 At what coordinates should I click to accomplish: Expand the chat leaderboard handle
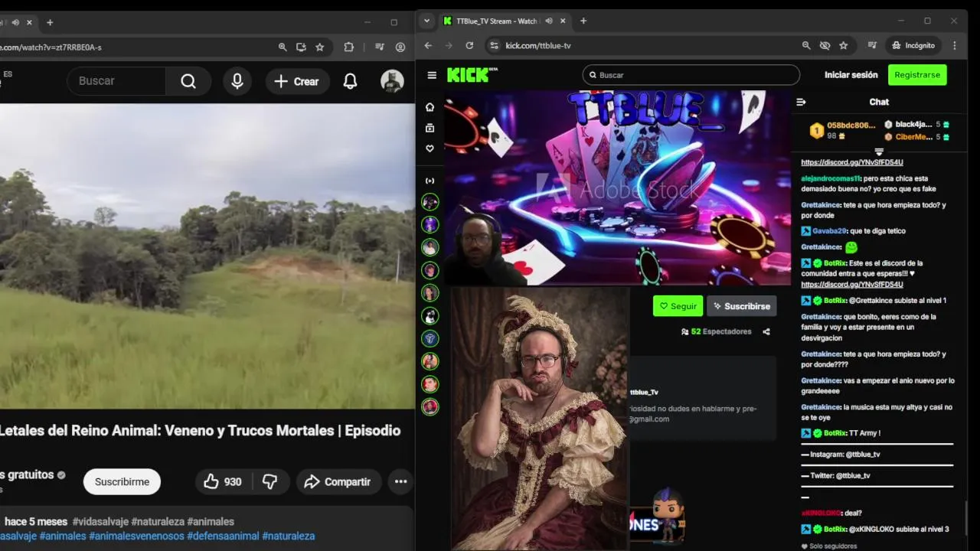click(x=879, y=152)
